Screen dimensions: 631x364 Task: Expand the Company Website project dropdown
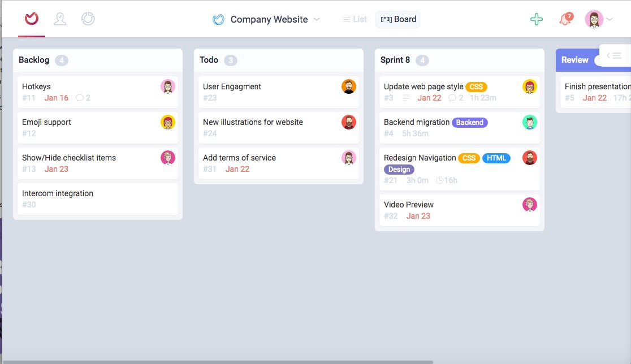[x=317, y=19]
